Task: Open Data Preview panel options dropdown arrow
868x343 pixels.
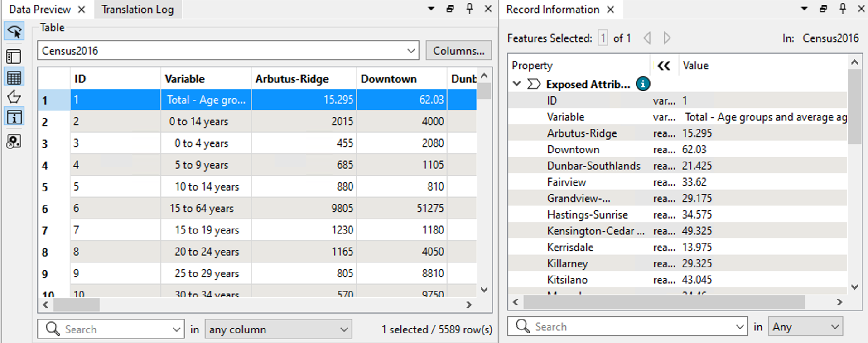Action: (x=431, y=9)
